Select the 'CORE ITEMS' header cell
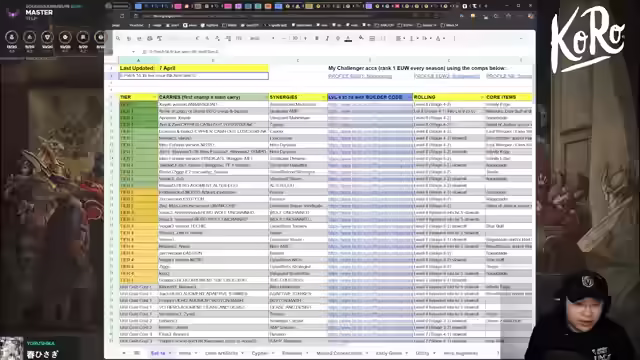 click(x=509, y=97)
